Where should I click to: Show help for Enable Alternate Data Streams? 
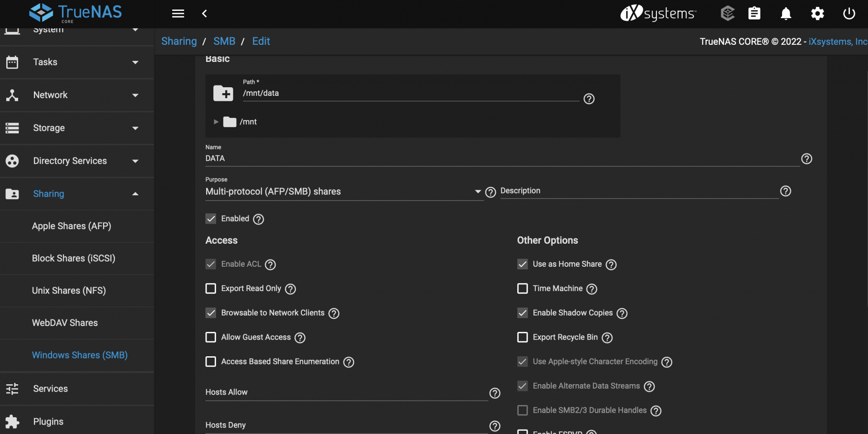coord(649,387)
